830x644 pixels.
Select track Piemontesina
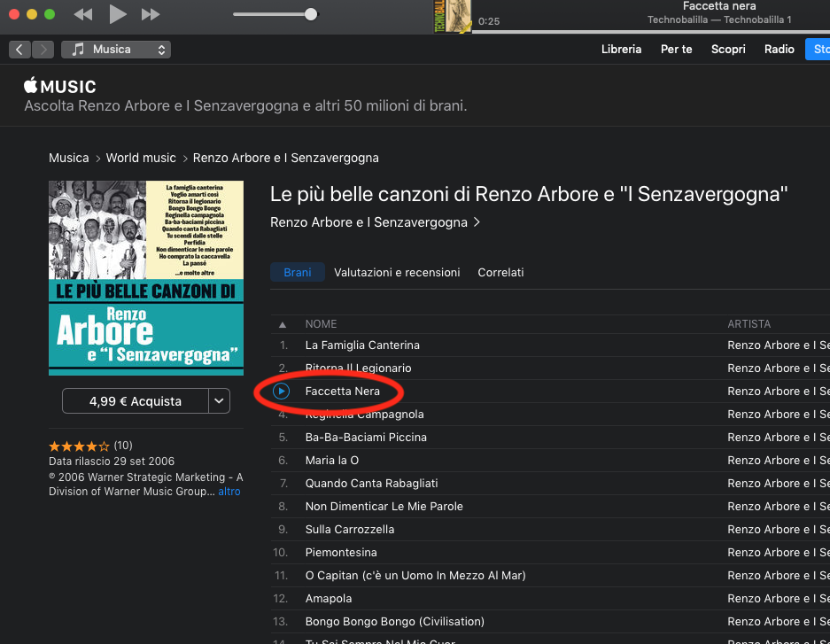click(x=341, y=553)
